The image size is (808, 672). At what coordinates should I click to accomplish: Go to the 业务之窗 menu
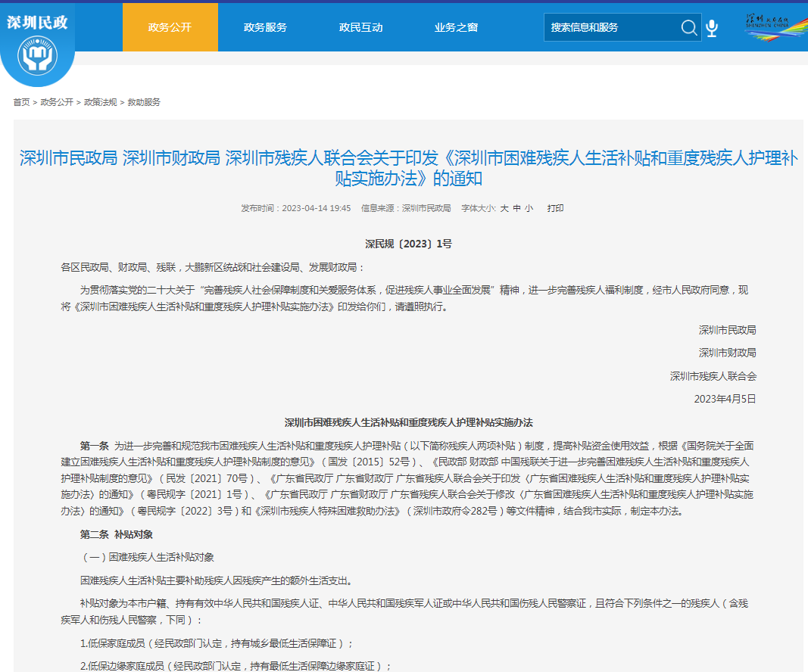coord(456,27)
